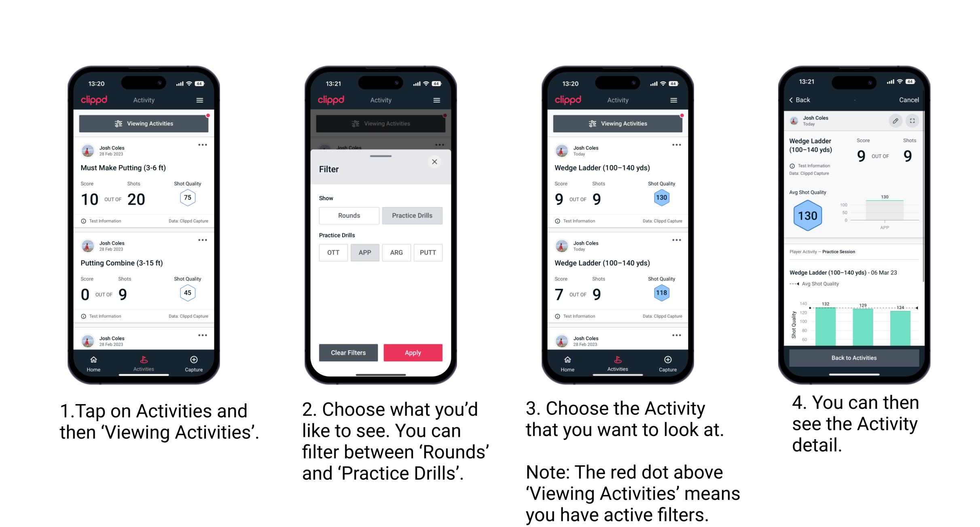Select the Rounds toggle button
The width and height of the screenshot is (980, 527).
pyautogui.click(x=348, y=216)
